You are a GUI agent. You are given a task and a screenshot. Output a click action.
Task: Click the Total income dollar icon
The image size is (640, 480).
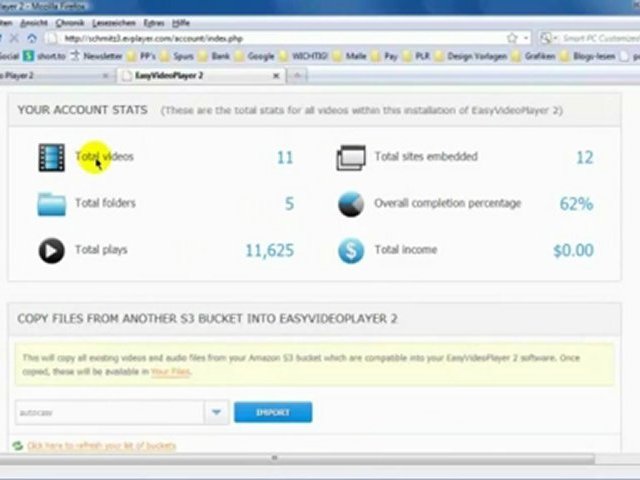[x=351, y=250]
